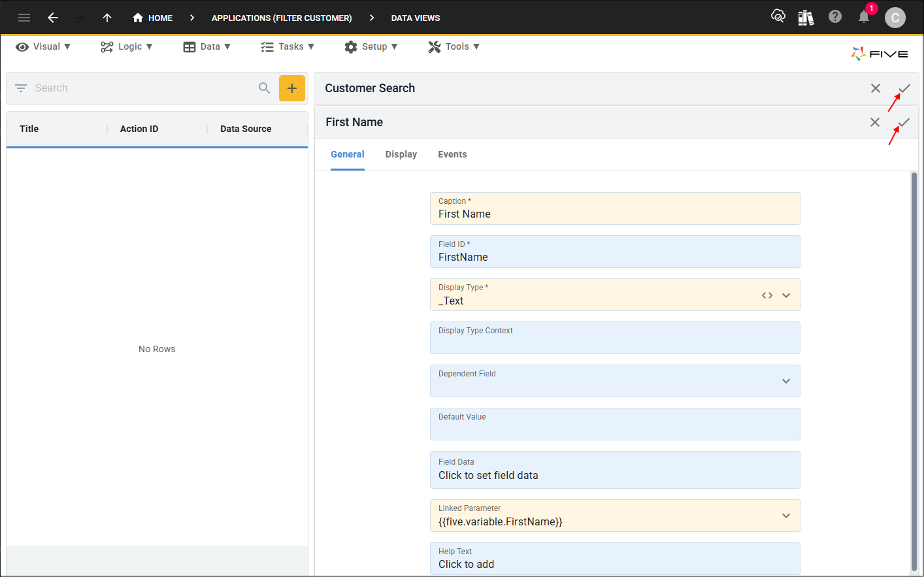
Task: Add a new data view with plus button
Action: click(292, 88)
